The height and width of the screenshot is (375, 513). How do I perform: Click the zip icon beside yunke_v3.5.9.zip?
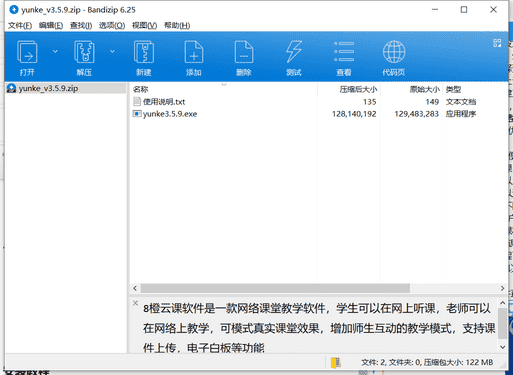12,88
